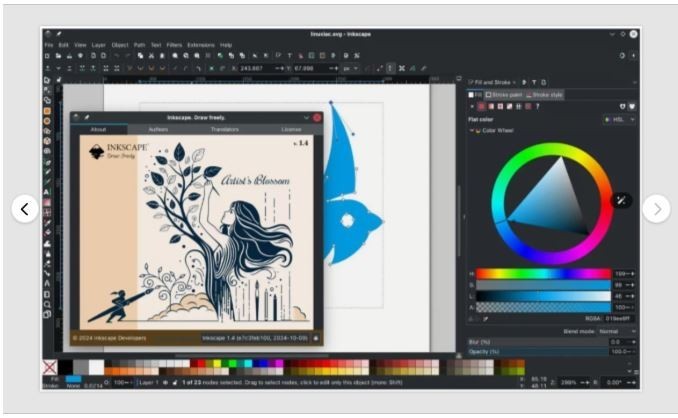Click the Open file icon
The image size is (678, 418).
pos(58,56)
